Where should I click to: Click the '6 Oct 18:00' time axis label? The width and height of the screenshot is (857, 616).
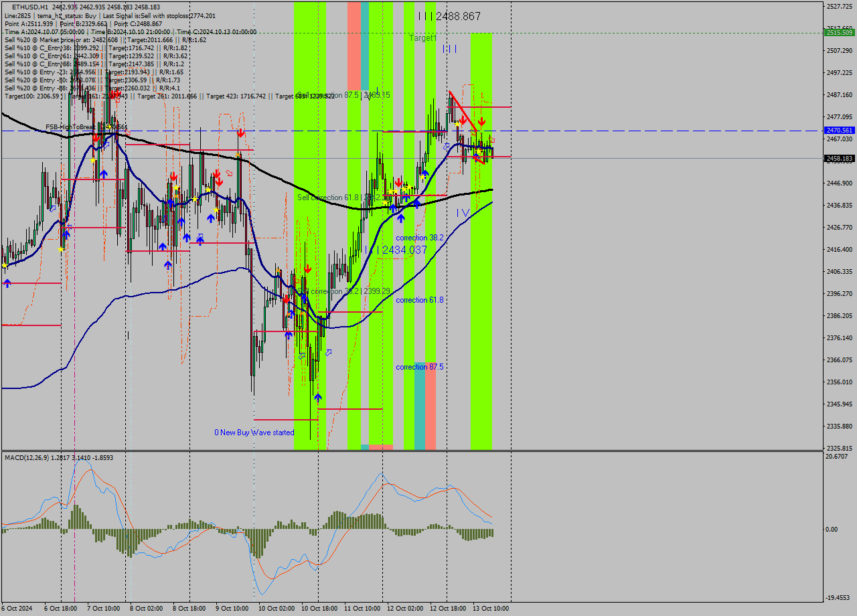tap(61, 609)
